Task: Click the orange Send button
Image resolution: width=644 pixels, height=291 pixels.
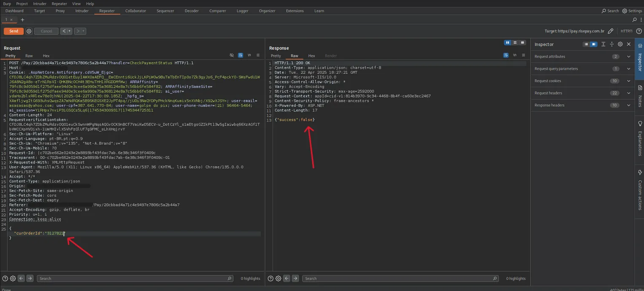Action: pos(14,31)
